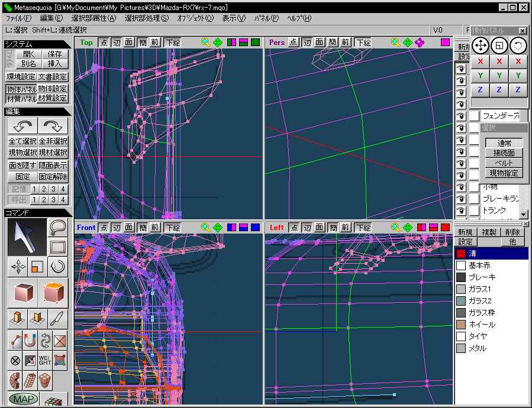Click the 複製 button in material panel

click(490, 232)
